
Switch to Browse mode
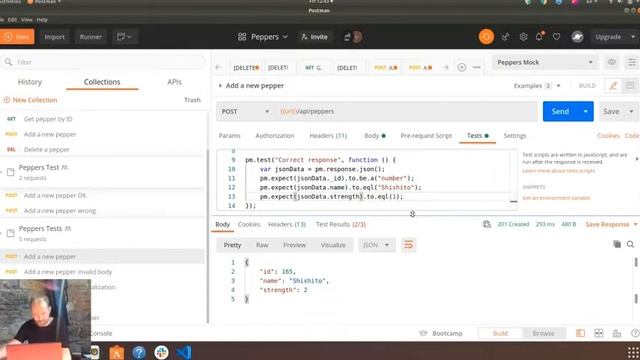click(x=543, y=333)
